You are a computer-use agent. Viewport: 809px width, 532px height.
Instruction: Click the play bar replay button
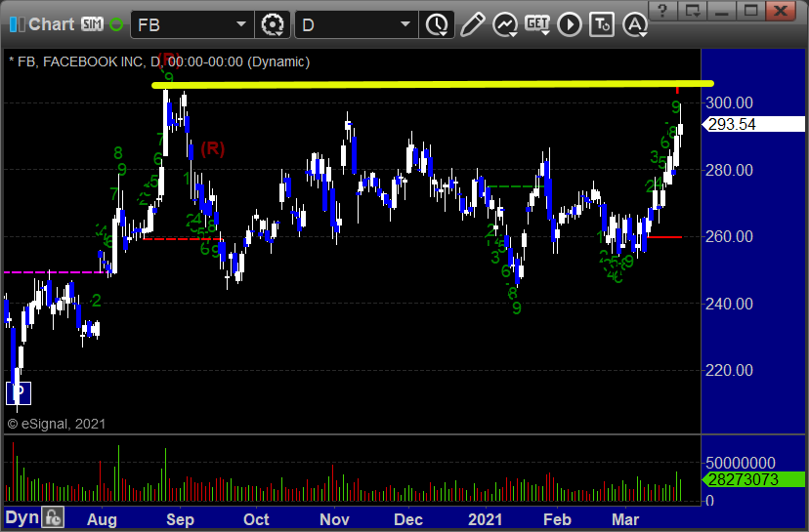[x=570, y=24]
